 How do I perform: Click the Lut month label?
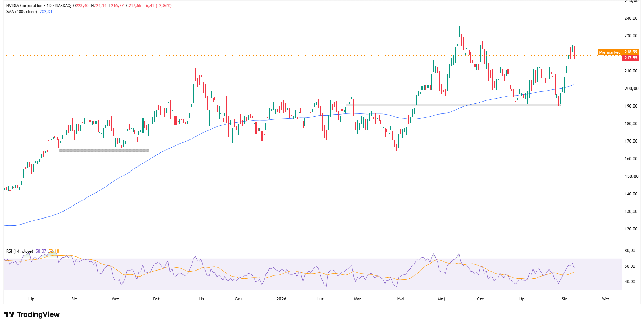320,299
